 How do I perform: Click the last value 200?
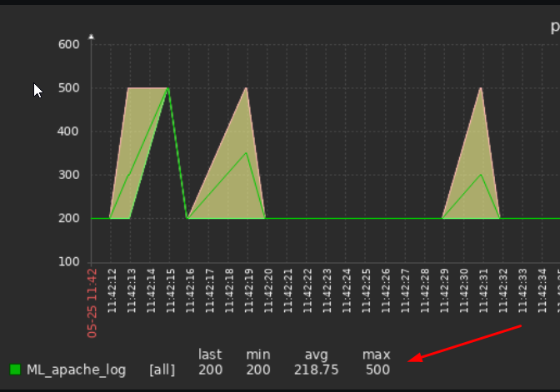click(x=210, y=370)
